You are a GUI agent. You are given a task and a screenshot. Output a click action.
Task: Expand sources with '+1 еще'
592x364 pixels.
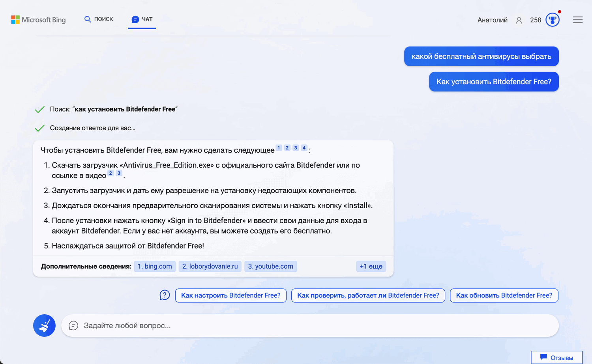pos(371,267)
